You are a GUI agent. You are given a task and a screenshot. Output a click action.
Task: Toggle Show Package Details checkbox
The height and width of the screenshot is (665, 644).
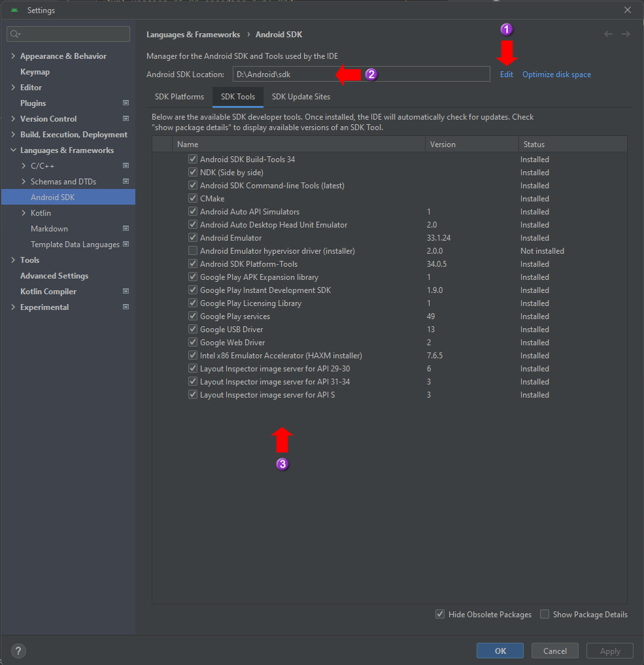(x=545, y=614)
